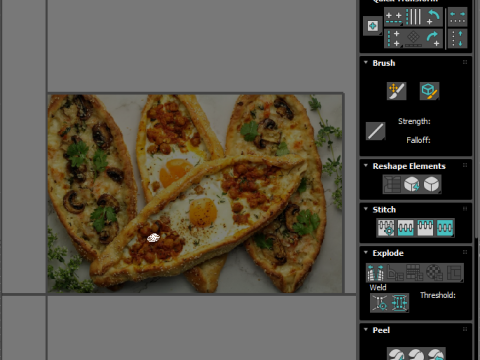The width and height of the screenshot is (480, 360).
Task: Click the Relax Until Flat lightning icon
Action: click(412, 184)
